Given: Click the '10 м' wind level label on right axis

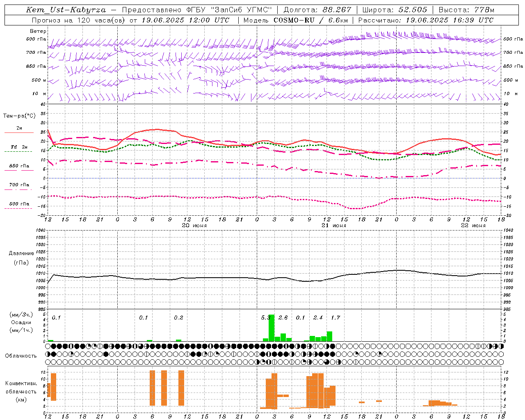Looking at the screenshot, I should 511,94.
